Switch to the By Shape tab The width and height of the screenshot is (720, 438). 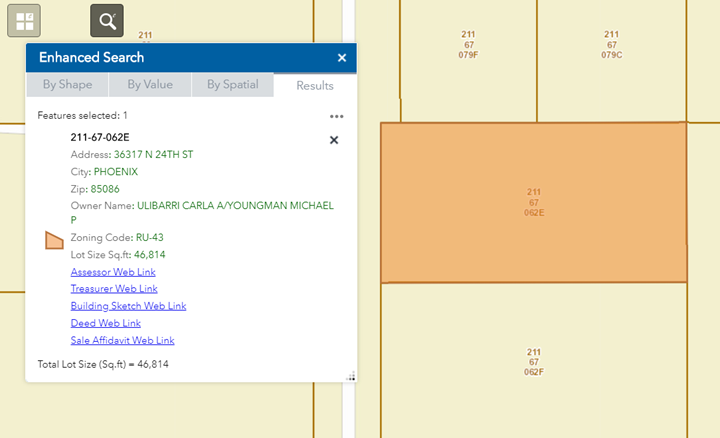pyautogui.click(x=67, y=85)
